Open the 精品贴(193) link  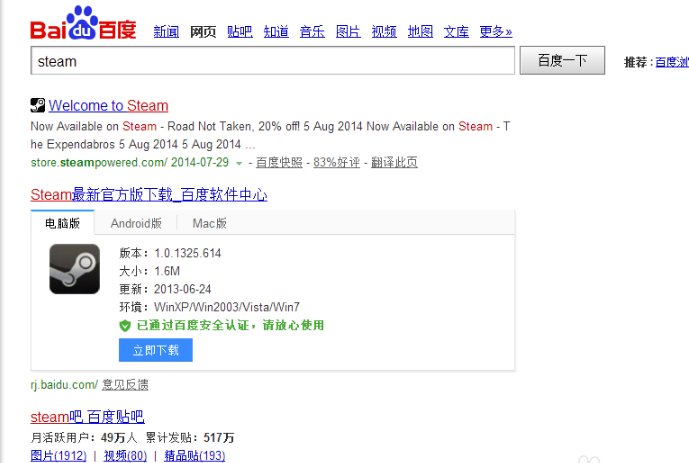(195, 456)
